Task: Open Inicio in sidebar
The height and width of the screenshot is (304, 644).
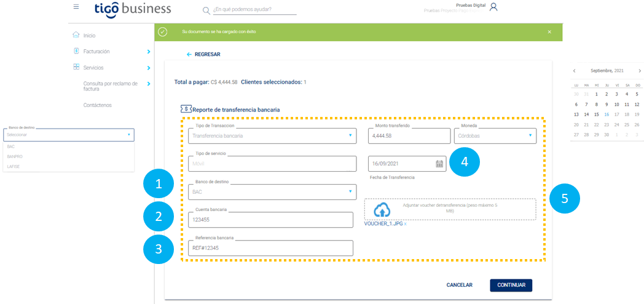Action: (89, 36)
